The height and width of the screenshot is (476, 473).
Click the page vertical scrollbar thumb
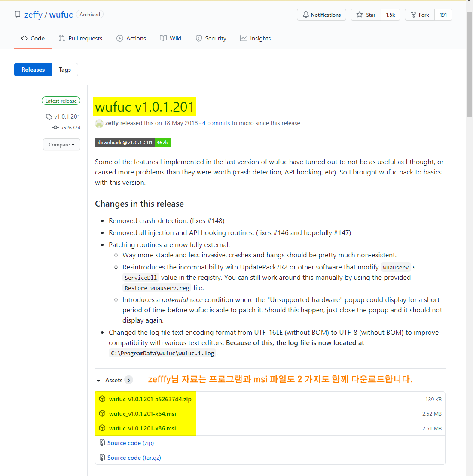click(470, 64)
